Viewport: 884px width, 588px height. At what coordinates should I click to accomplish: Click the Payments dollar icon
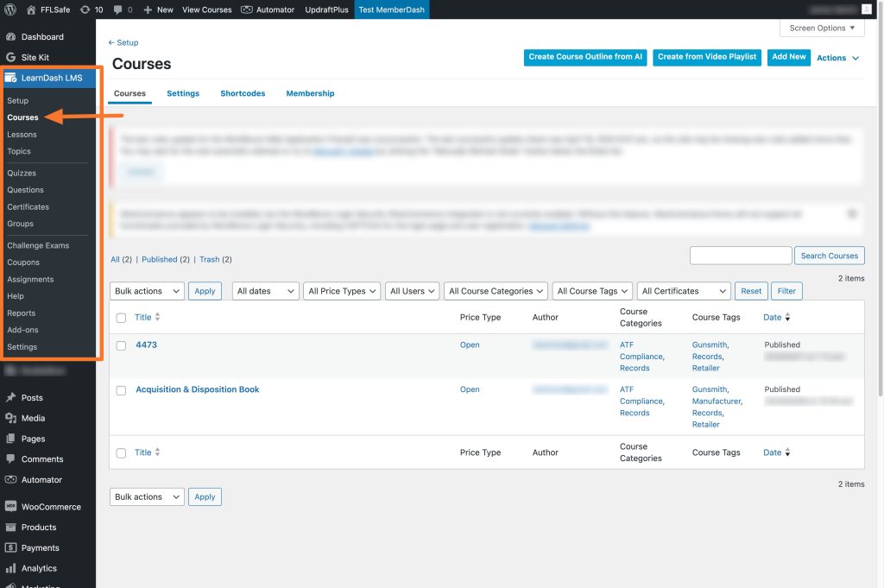click(10, 547)
